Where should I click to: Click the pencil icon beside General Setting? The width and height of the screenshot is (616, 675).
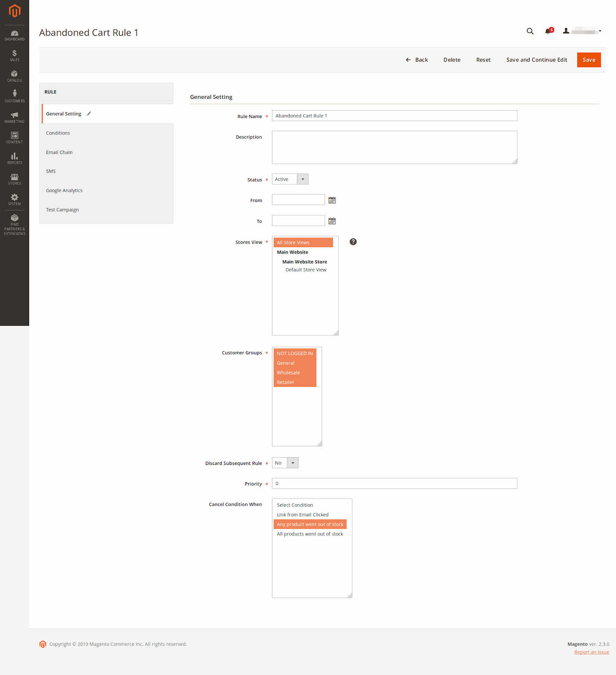(x=89, y=113)
